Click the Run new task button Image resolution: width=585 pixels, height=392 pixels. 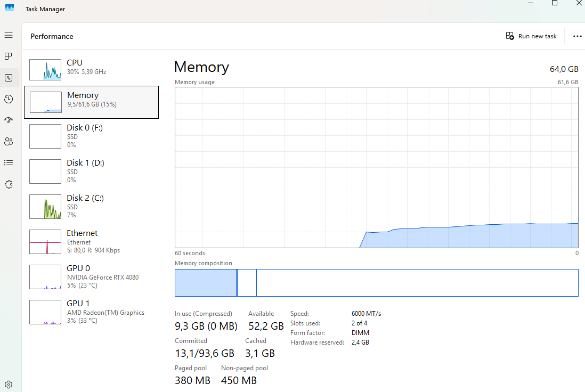click(x=531, y=36)
